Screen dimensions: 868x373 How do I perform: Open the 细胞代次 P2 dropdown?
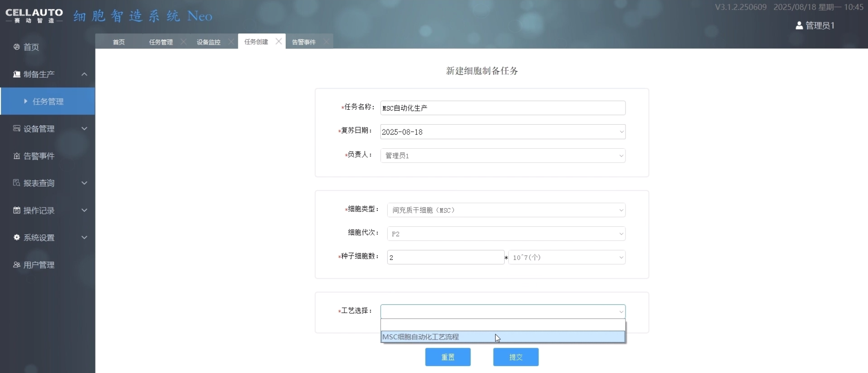pyautogui.click(x=621, y=234)
